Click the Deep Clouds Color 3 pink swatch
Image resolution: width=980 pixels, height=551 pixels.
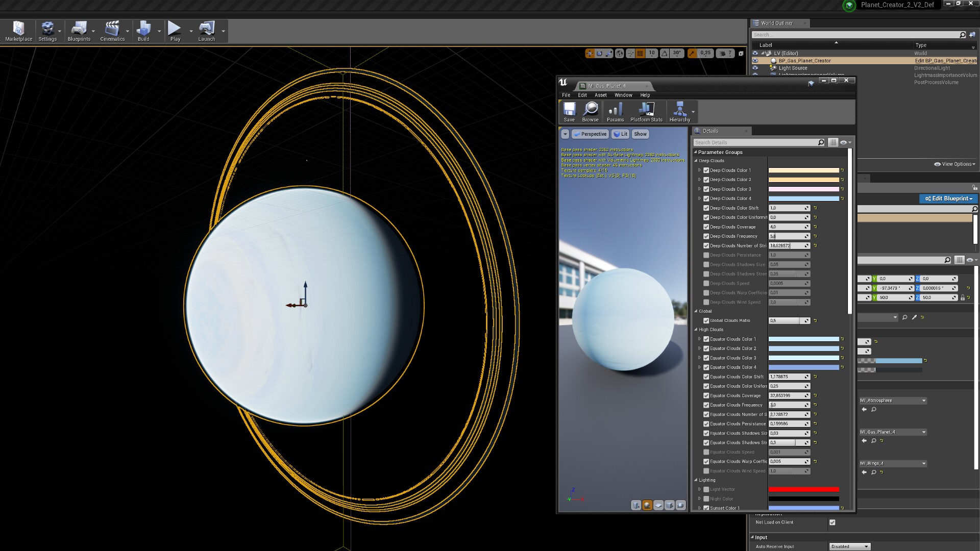pyautogui.click(x=804, y=189)
